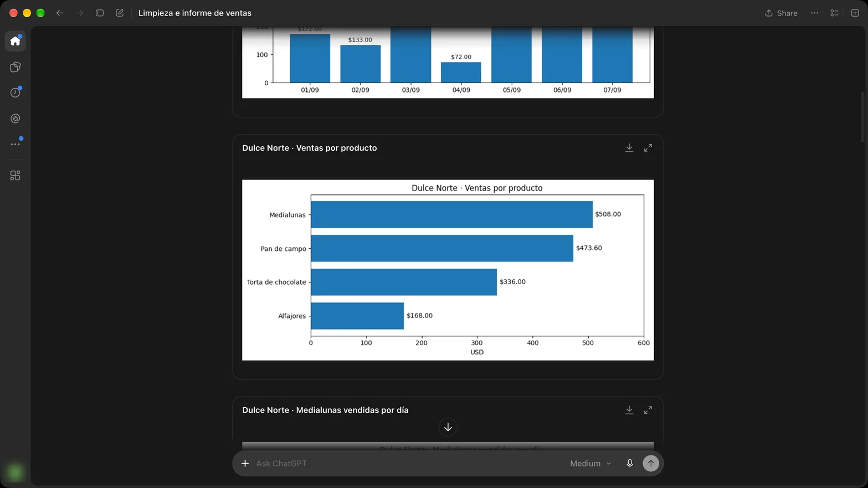This screenshot has height=488, width=868.
Task: Download the Medialunas vendidas por día chart
Action: (629, 410)
